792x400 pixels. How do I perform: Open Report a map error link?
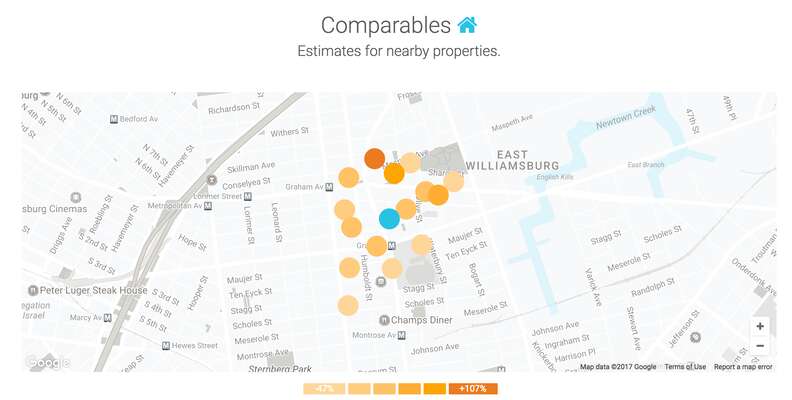(x=743, y=367)
